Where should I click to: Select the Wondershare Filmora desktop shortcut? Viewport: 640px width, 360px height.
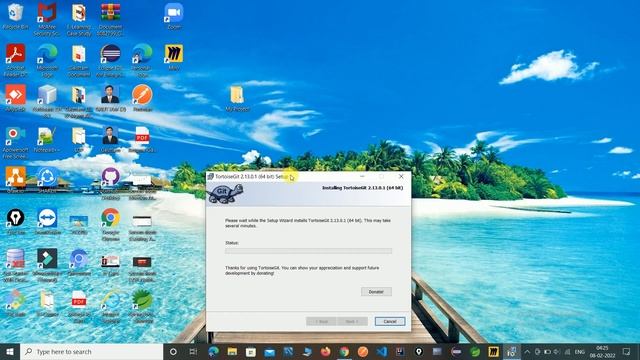(x=47, y=265)
